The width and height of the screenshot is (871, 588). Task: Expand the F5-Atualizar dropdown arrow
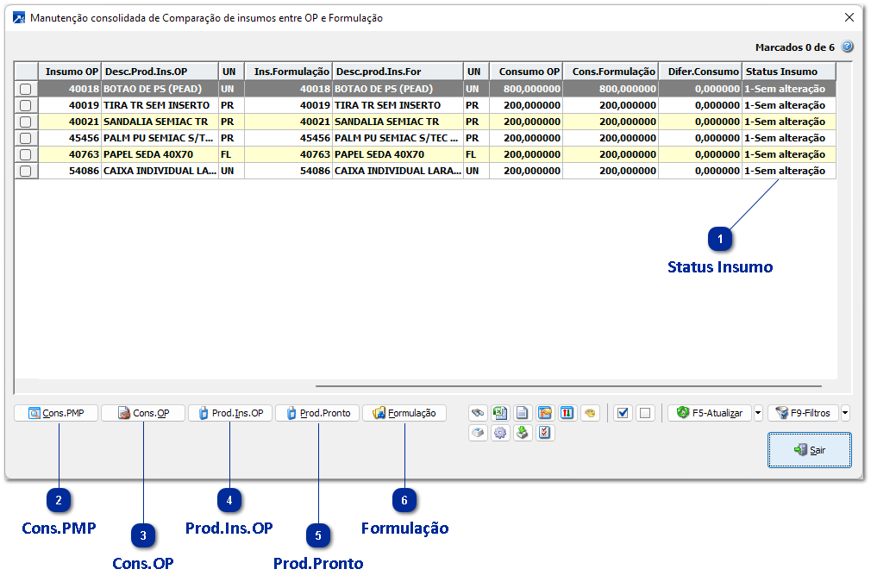point(758,413)
